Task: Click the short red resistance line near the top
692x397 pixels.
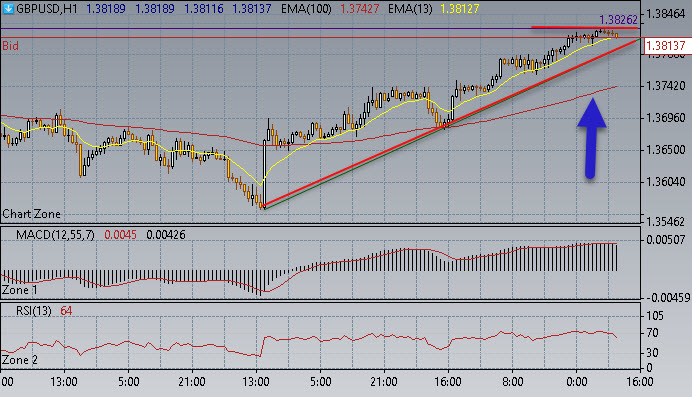Action: [x=585, y=27]
